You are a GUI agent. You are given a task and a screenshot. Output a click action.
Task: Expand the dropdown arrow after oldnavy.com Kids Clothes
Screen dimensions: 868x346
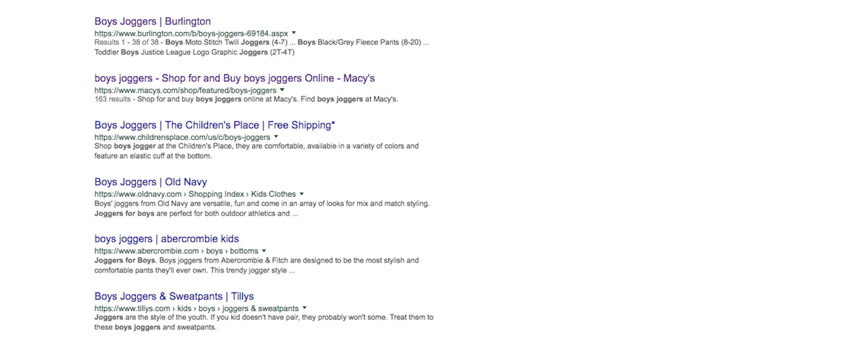[302, 193]
